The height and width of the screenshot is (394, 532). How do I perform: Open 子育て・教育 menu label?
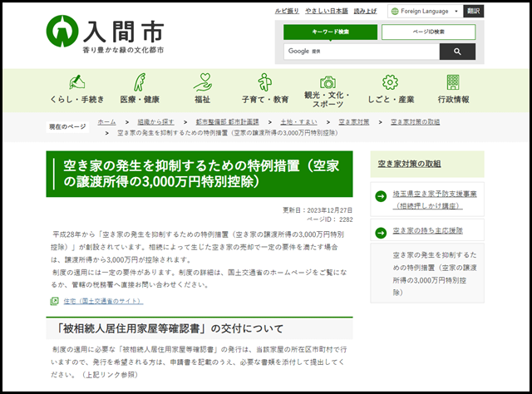[x=265, y=100]
